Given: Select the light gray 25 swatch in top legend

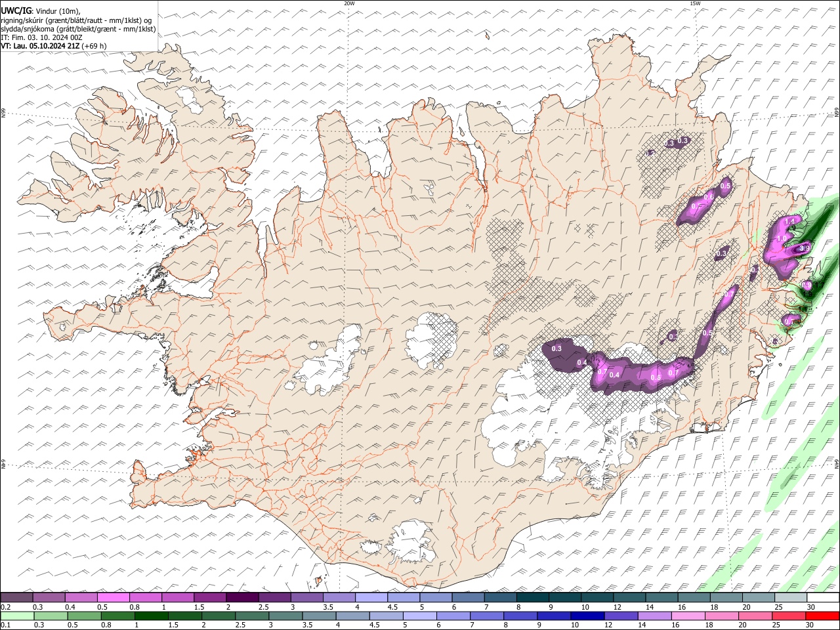Looking at the screenshot, I should click(791, 598).
